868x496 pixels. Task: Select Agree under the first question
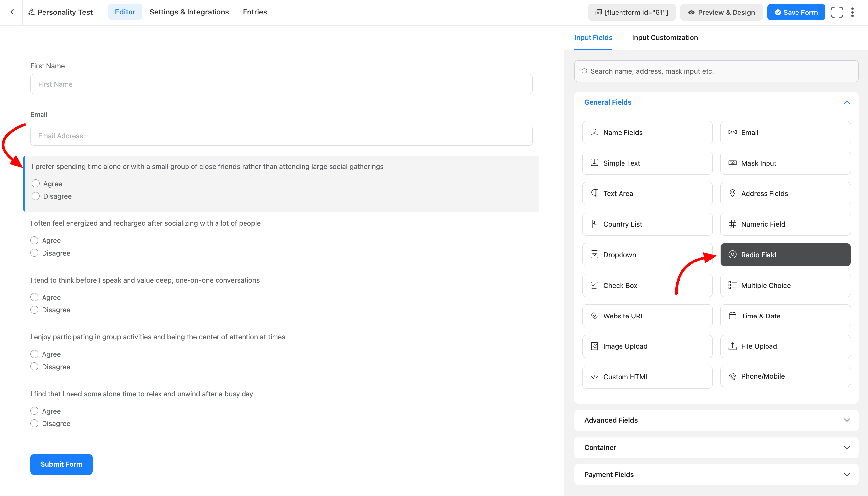coord(36,184)
